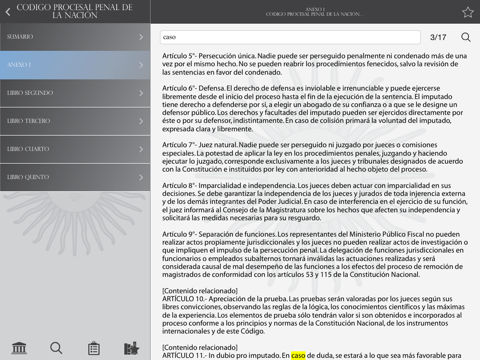Image resolution: width=480 pixels, height=360 pixels.
Task: Click 'ARTÍCULO 11.- In dubio pro imputado' text
Action: [x=222, y=356]
